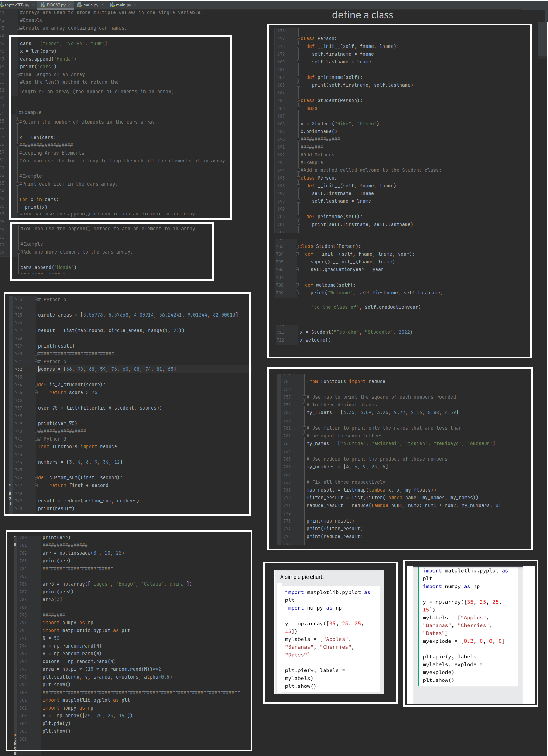Image resolution: width=548 pixels, height=756 pixels.
Task: Click line number 711 in the gutter
Action: pos(280,332)
